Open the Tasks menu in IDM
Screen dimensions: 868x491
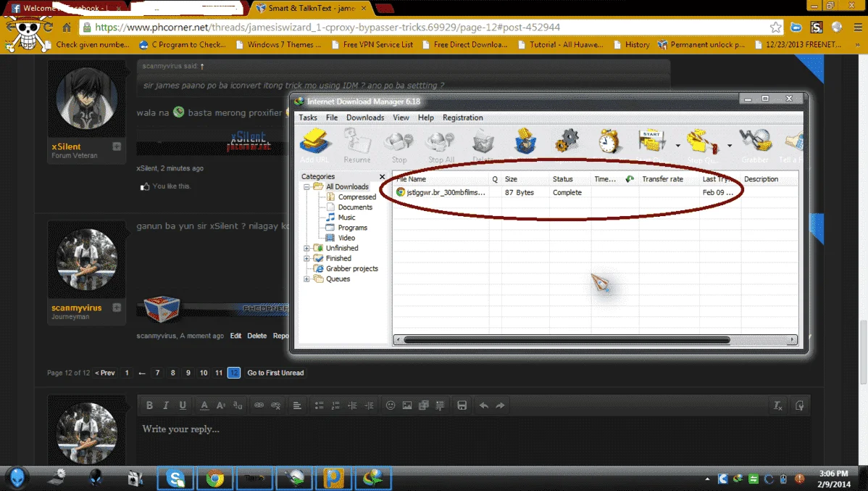pyautogui.click(x=308, y=117)
